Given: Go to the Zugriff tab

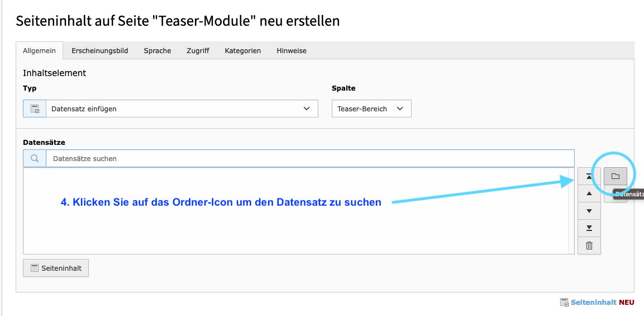Looking at the screenshot, I should pos(198,50).
